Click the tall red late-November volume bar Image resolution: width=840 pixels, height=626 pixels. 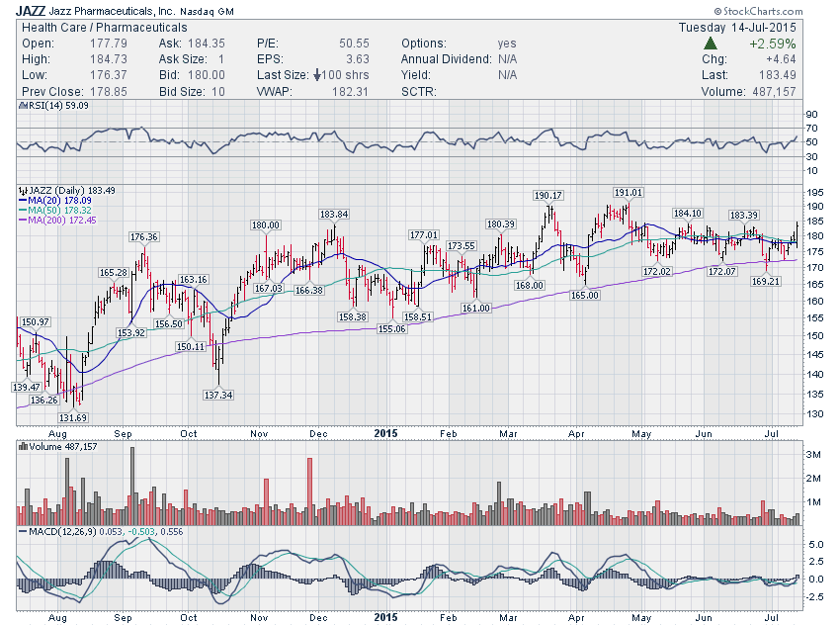[x=309, y=492]
